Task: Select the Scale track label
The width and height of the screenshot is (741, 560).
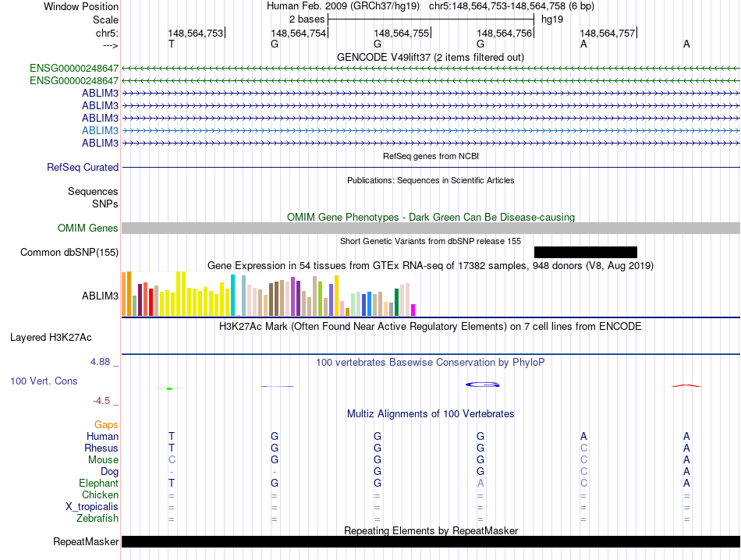Action: click(x=105, y=19)
